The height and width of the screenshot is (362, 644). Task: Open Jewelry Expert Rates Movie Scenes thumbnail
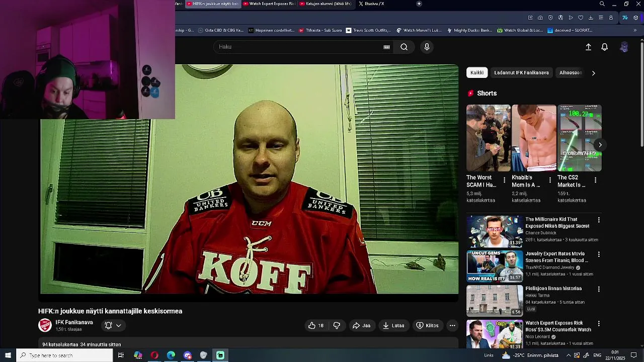tap(495, 266)
